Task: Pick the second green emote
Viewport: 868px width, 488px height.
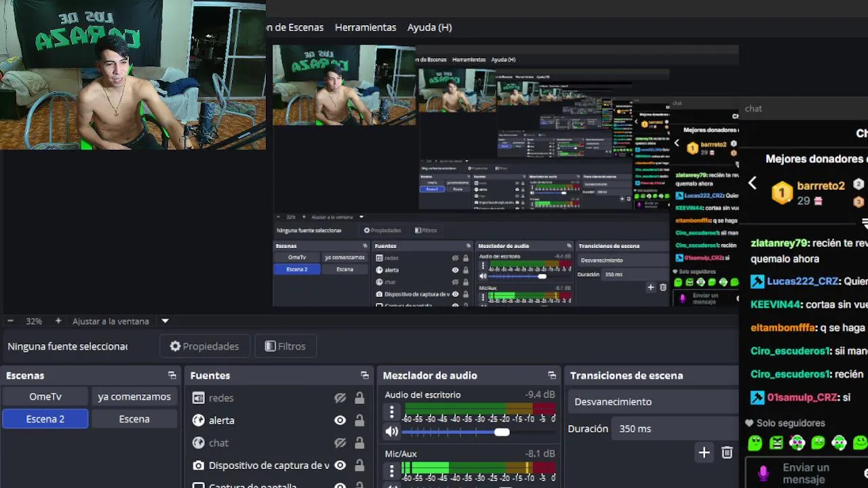Action: tap(776, 443)
